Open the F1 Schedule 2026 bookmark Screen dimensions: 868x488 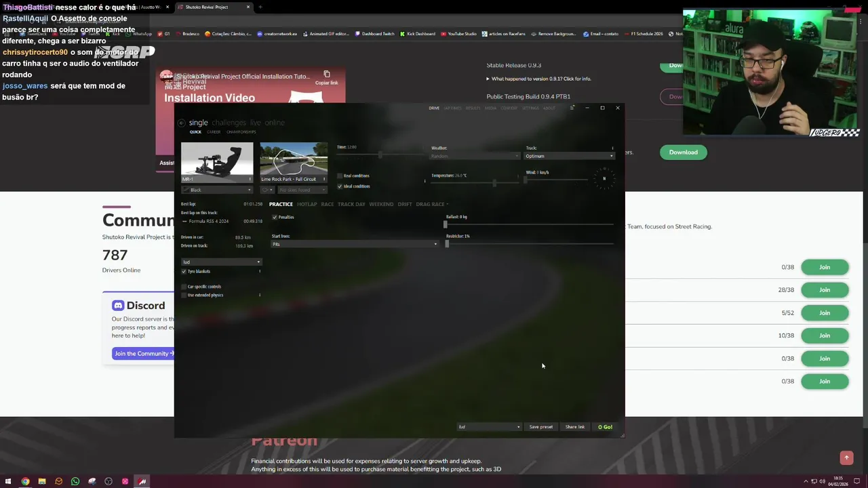(x=644, y=34)
